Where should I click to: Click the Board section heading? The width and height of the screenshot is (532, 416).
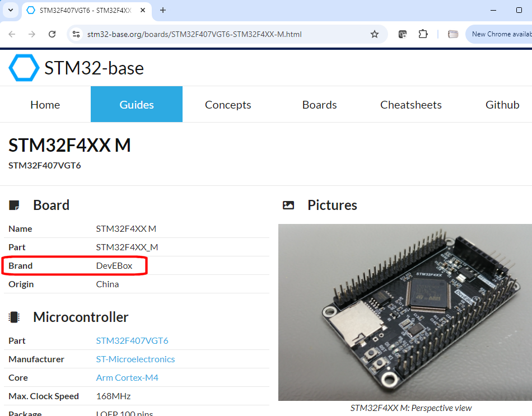tap(51, 205)
